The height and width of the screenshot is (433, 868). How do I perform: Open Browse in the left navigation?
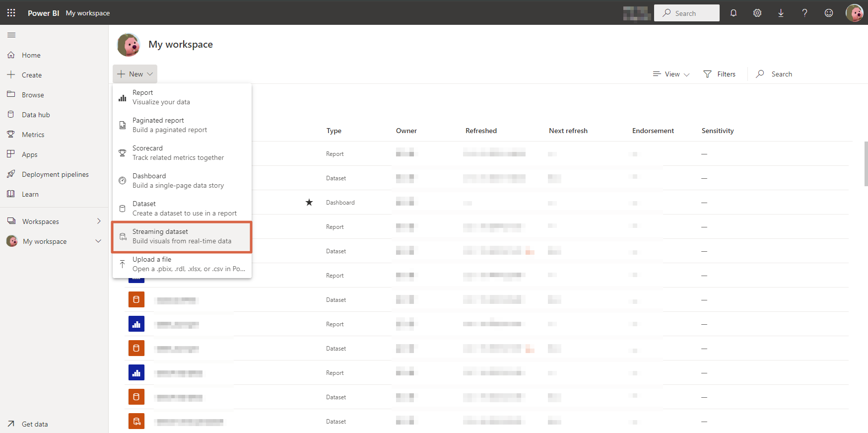(x=54, y=95)
